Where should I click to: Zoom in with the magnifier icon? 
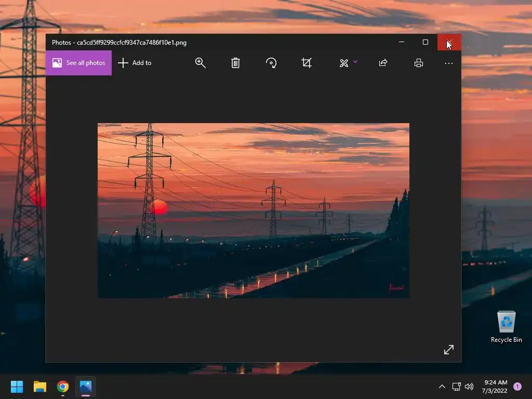200,63
